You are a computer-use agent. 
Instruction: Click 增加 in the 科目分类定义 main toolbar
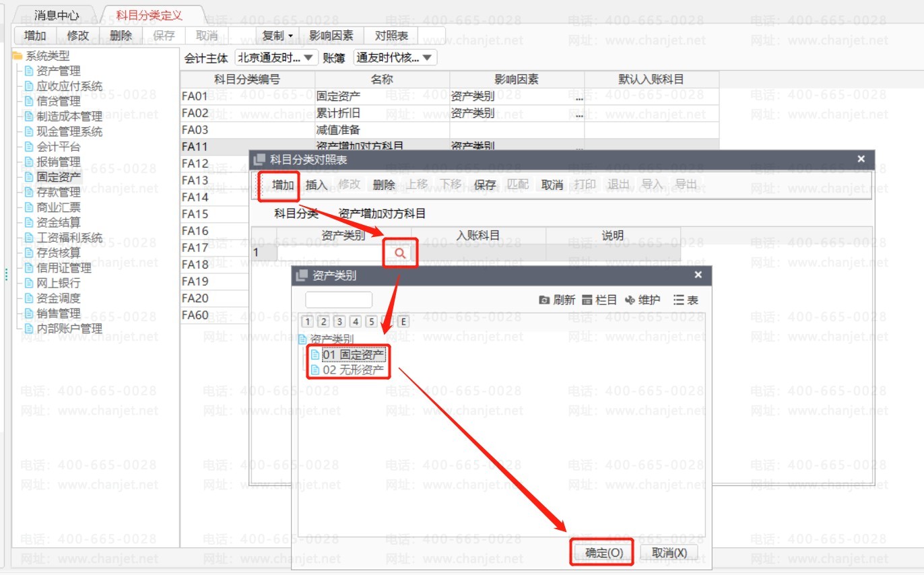point(35,36)
